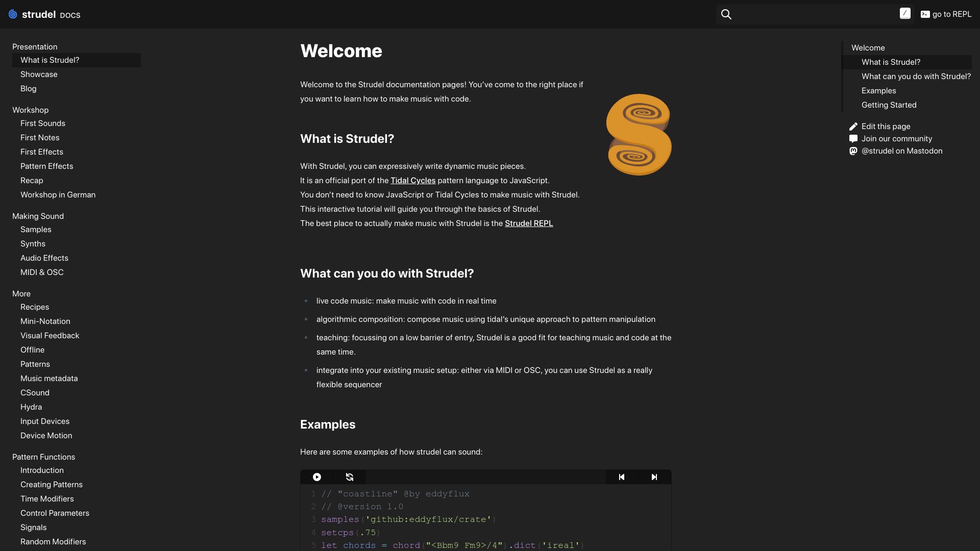980x551 pixels.
Task: Go to the previous example
Action: click(x=622, y=477)
